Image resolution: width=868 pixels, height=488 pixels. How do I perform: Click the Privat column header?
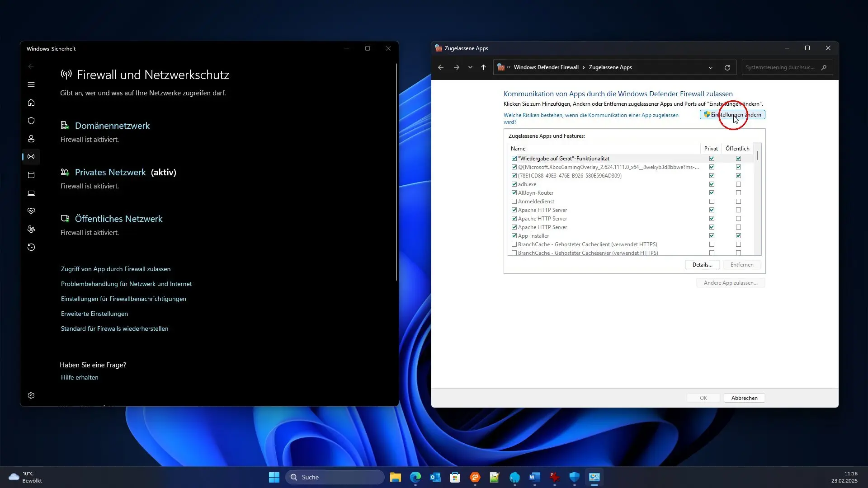(x=711, y=149)
